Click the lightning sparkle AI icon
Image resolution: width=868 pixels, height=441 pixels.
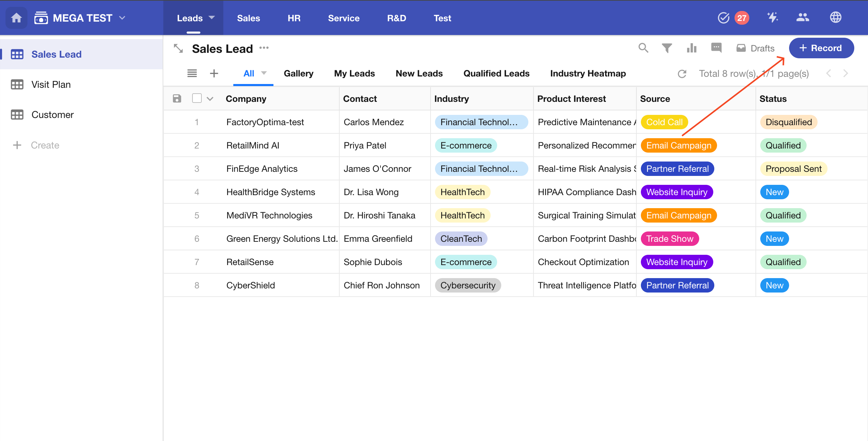773,17
